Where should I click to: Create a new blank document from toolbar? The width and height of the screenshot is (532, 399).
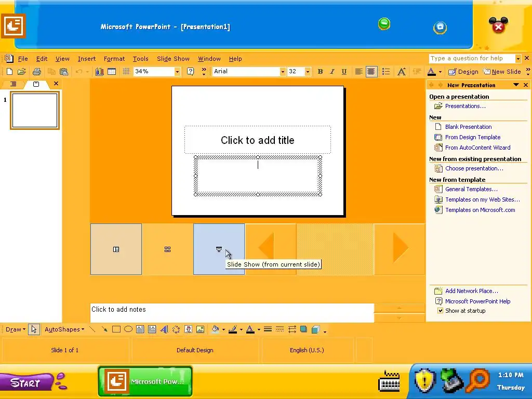point(9,72)
